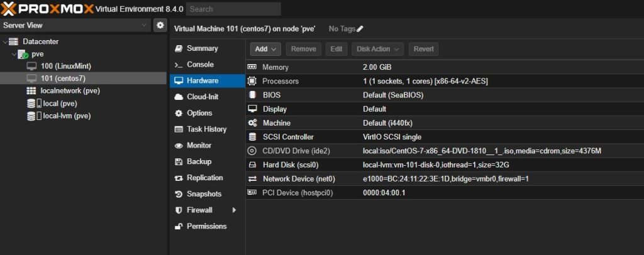
Task: Click the Processors chip icon
Action: (252, 81)
